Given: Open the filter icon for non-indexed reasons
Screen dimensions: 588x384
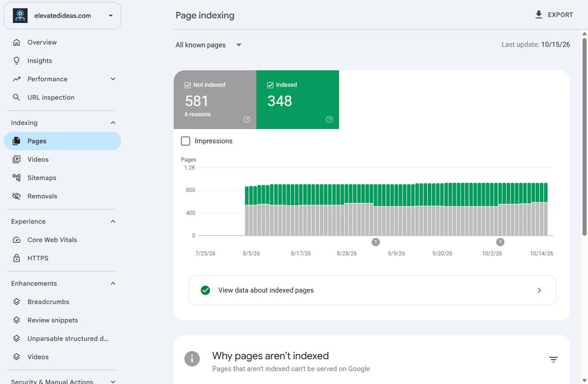Looking at the screenshot, I should (553, 359).
